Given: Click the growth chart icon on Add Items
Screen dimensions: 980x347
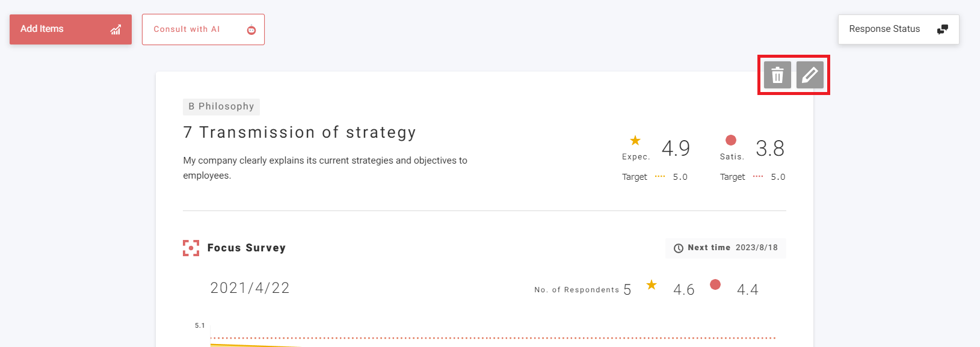Looking at the screenshot, I should pyautogui.click(x=116, y=29).
